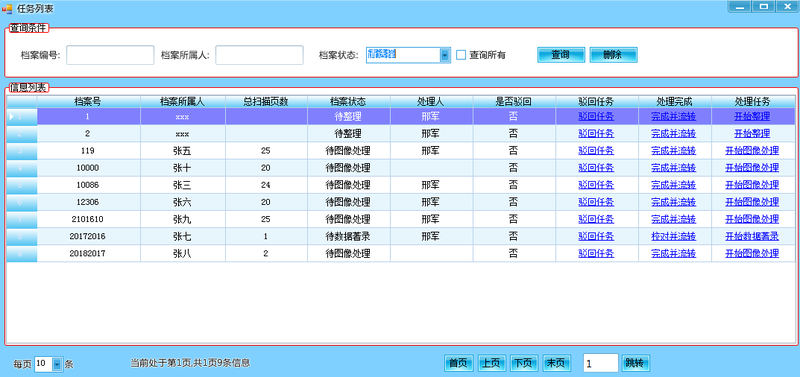Go to 上页 previous page
The image size is (800, 377).
coord(491,363)
